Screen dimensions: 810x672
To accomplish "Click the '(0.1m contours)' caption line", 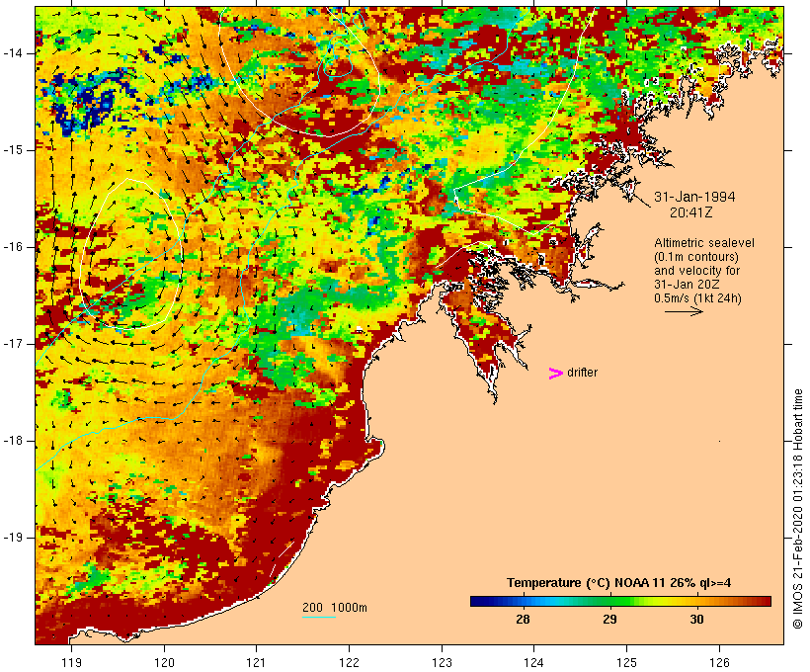I will pyautogui.click(x=696, y=257).
